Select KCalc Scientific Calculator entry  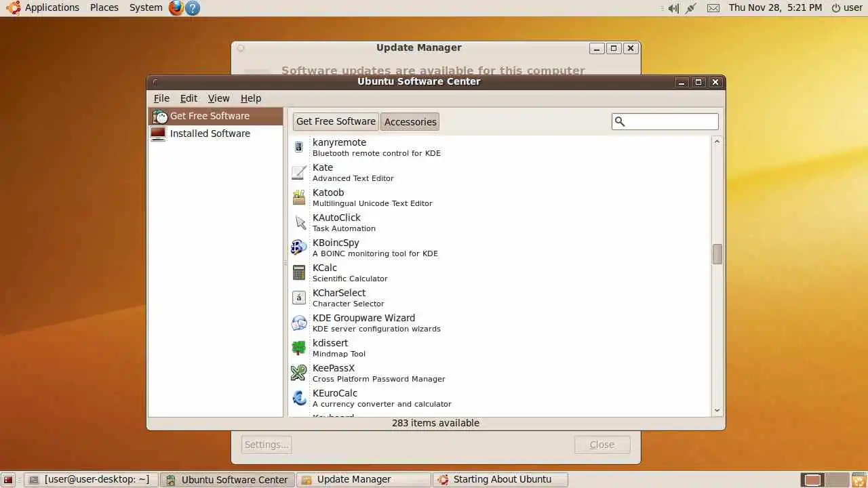tap(500, 272)
